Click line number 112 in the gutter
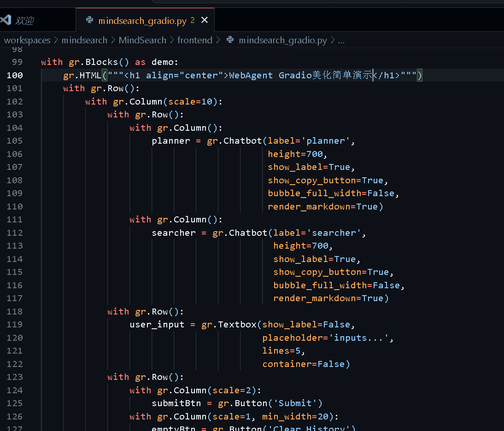The height and width of the screenshot is (431, 504). [15, 233]
